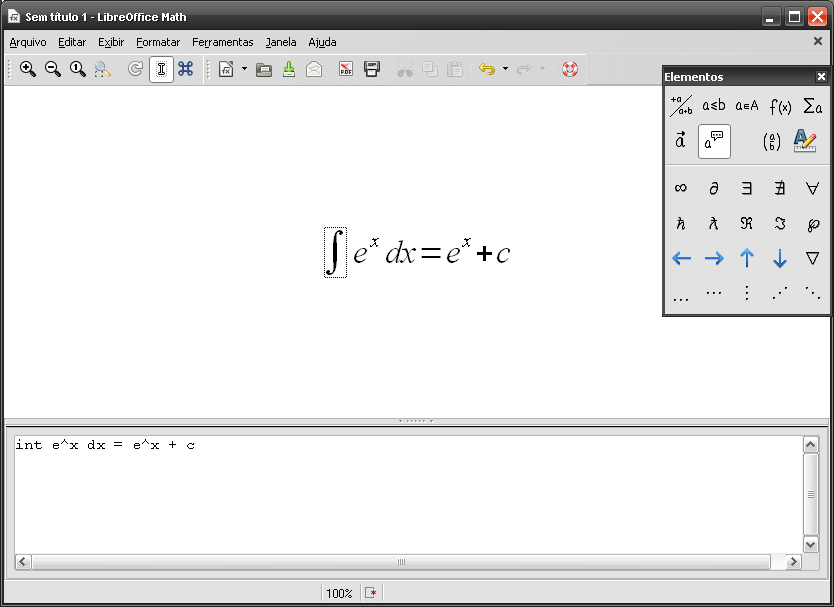Select the Zoom Out tool

pos(53,69)
